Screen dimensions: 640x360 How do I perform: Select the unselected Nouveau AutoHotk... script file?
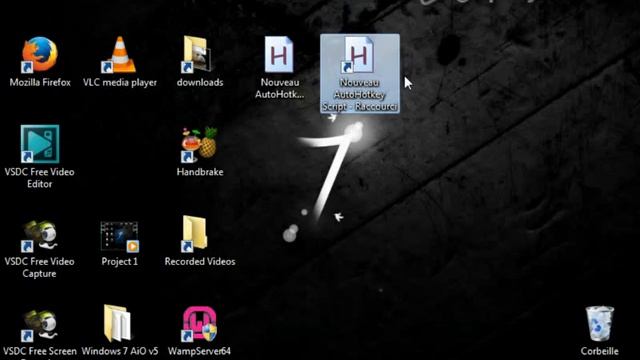(279, 55)
